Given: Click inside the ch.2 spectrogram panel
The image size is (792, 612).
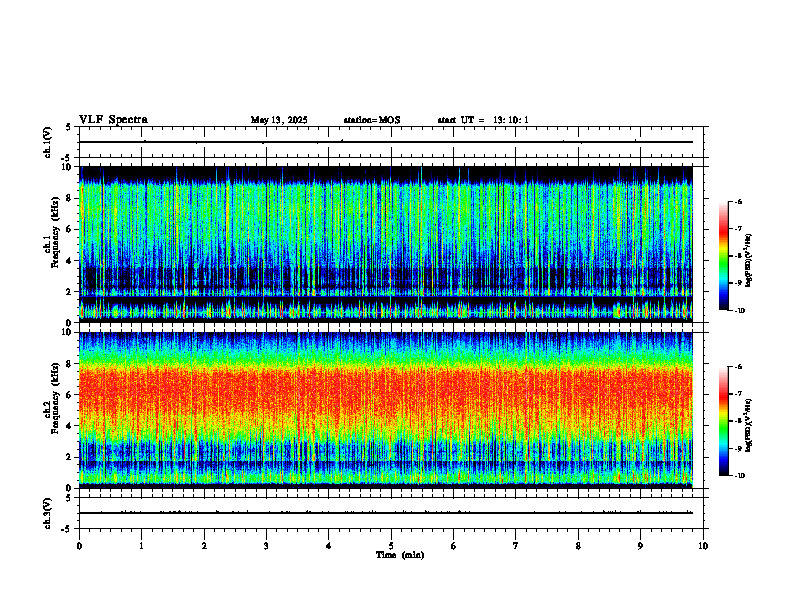Looking at the screenshot, I should pyautogui.click(x=386, y=410).
